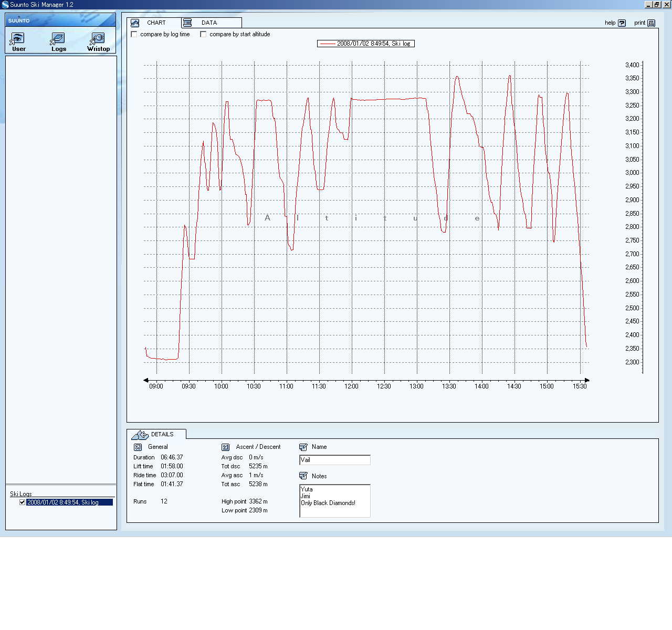Click the General section icon

(x=138, y=447)
